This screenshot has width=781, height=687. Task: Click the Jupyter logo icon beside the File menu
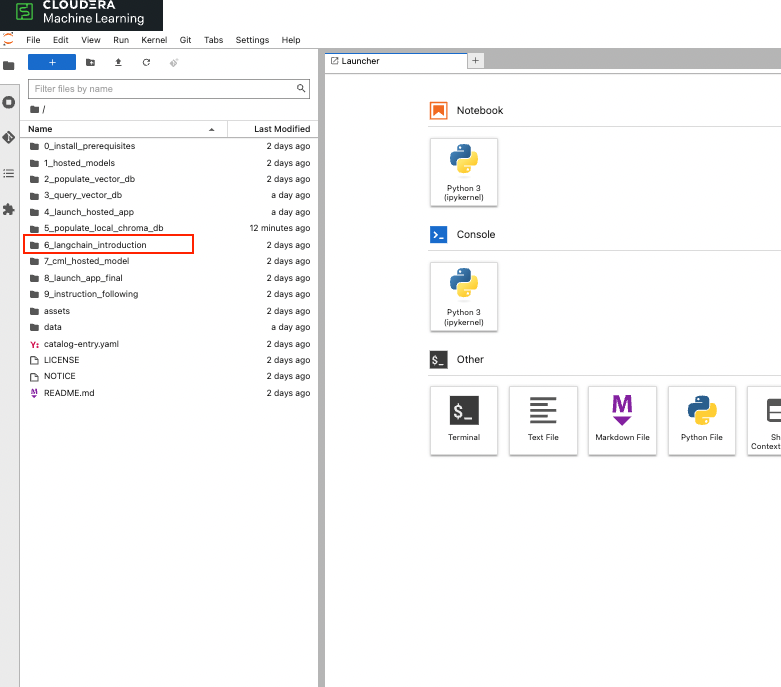tap(8, 39)
